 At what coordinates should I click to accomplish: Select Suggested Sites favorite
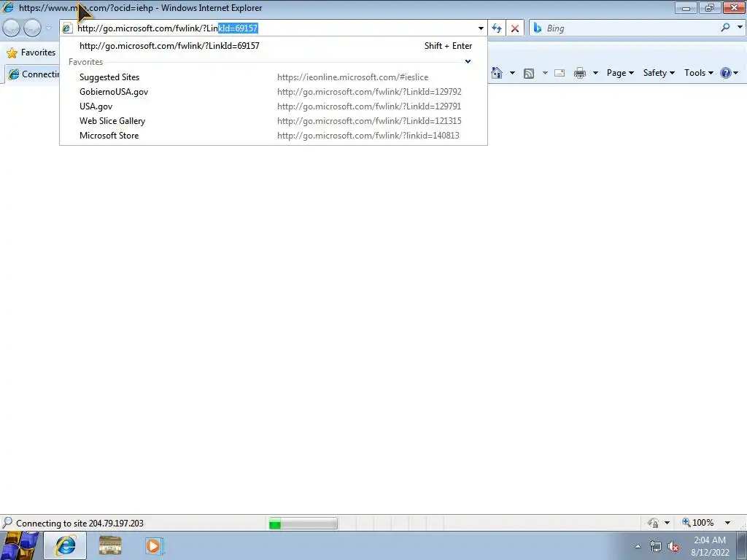point(274,77)
